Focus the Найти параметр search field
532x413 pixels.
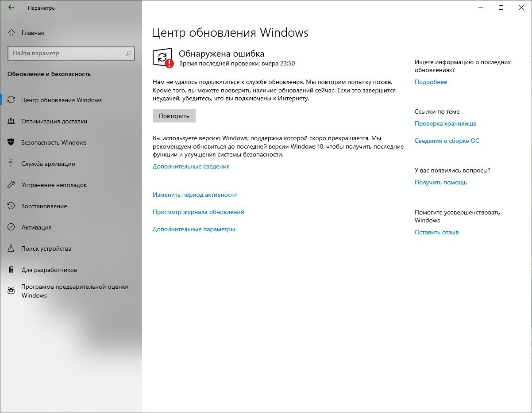click(x=71, y=54)
